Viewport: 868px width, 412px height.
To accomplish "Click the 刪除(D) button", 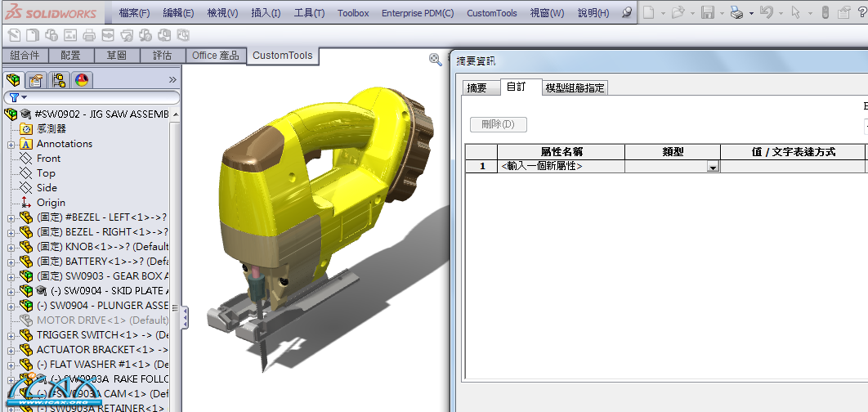I will pos(499,124).
